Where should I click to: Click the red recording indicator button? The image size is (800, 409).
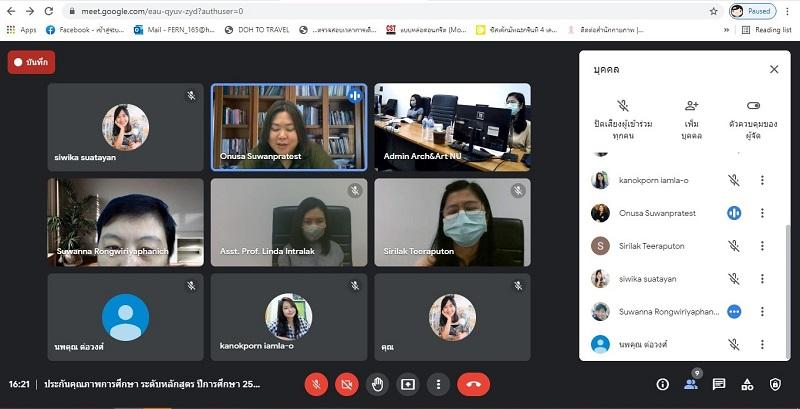click(x=31, y=62)
